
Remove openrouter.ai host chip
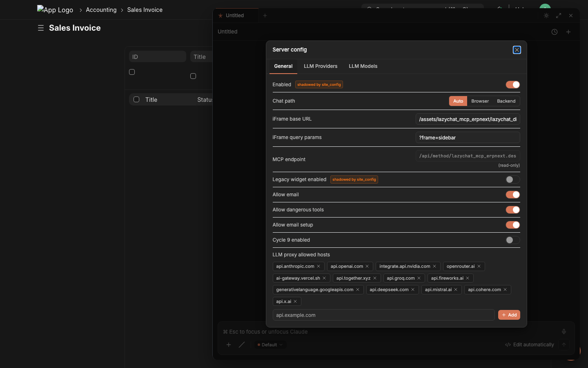(479, 266)
